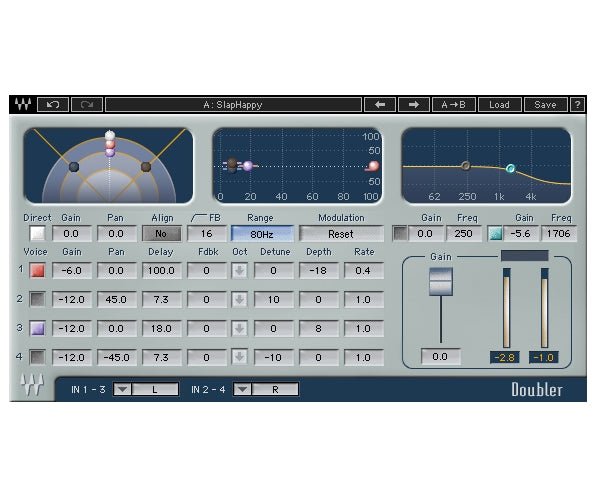Toggle Voice 3 octave down arrow
Image resolution: width=597 pixels, height=497 pixels.
coord(239,329)
